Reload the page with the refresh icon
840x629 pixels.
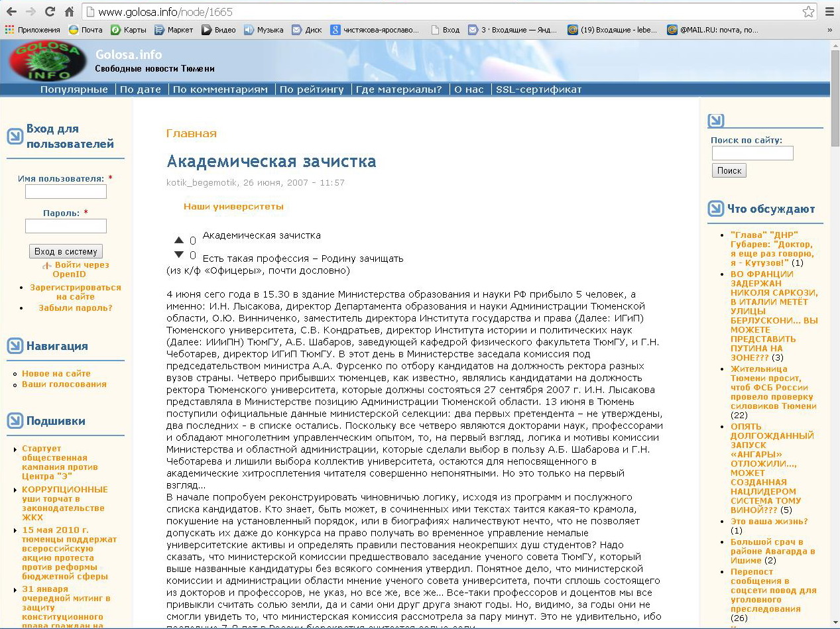[x=50, y=12]
